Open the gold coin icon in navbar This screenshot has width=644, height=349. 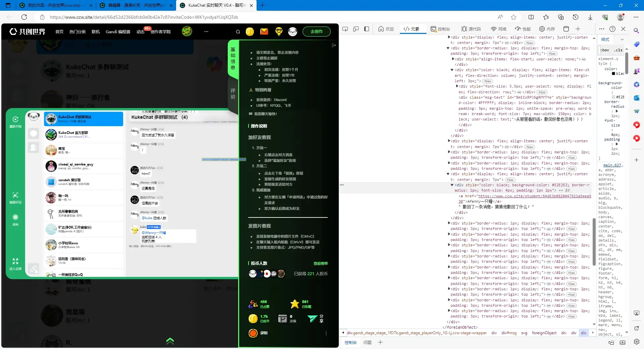(250, 32)
